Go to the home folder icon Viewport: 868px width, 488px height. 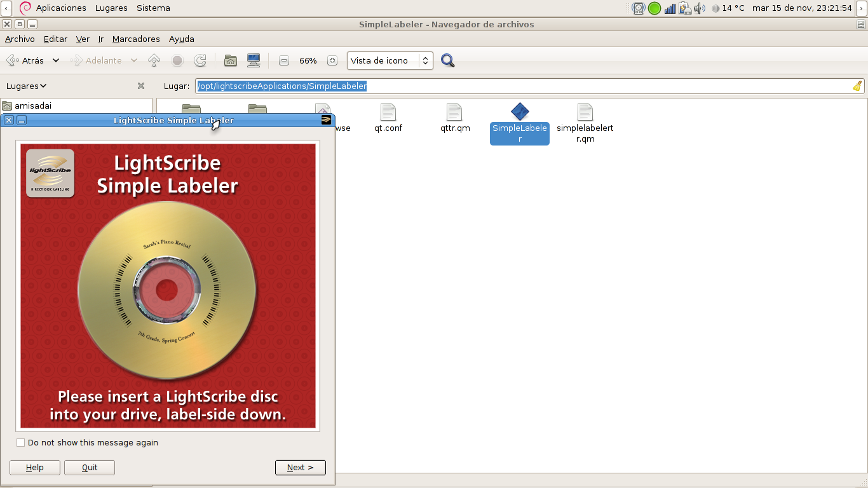(231, 60)
